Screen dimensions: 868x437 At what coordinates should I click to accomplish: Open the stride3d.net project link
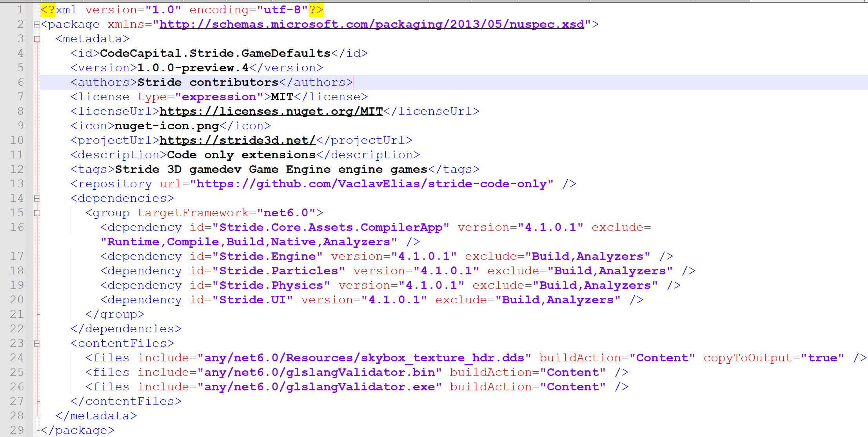237,140
